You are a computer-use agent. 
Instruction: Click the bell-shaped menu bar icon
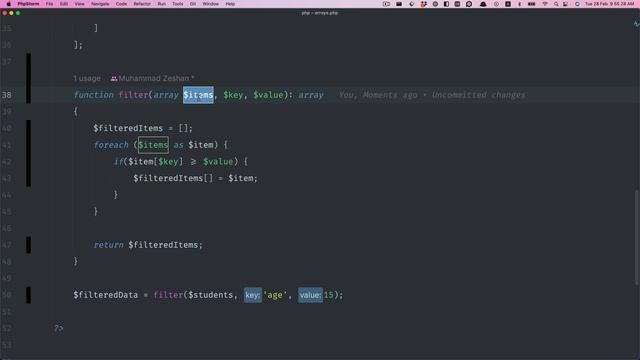(x=483, y=4)
